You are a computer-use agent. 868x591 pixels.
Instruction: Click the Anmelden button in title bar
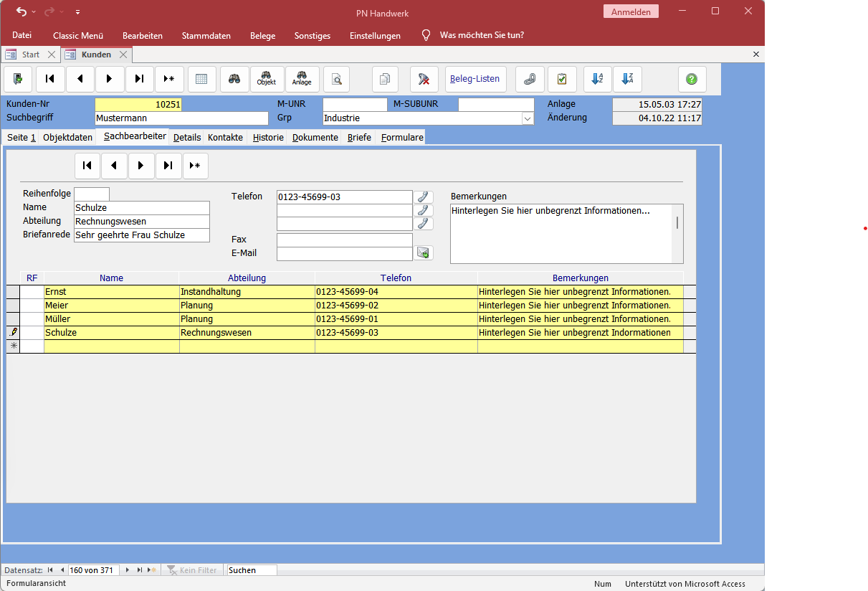tap(631, 11)
